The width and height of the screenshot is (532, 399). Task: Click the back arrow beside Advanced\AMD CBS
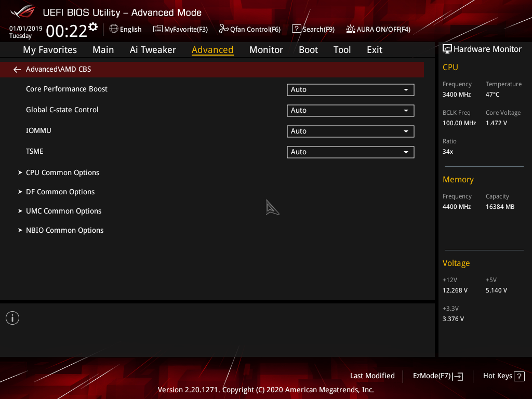tap(17, 70)
